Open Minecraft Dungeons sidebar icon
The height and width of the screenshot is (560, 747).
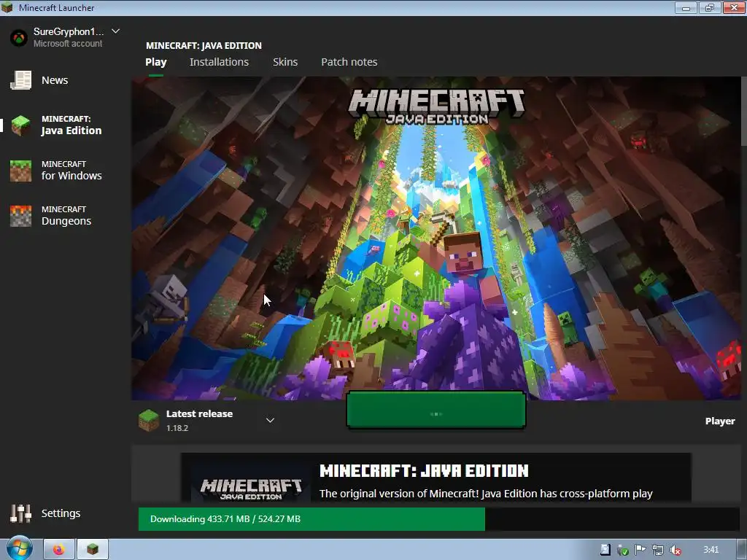pos(21,216)
